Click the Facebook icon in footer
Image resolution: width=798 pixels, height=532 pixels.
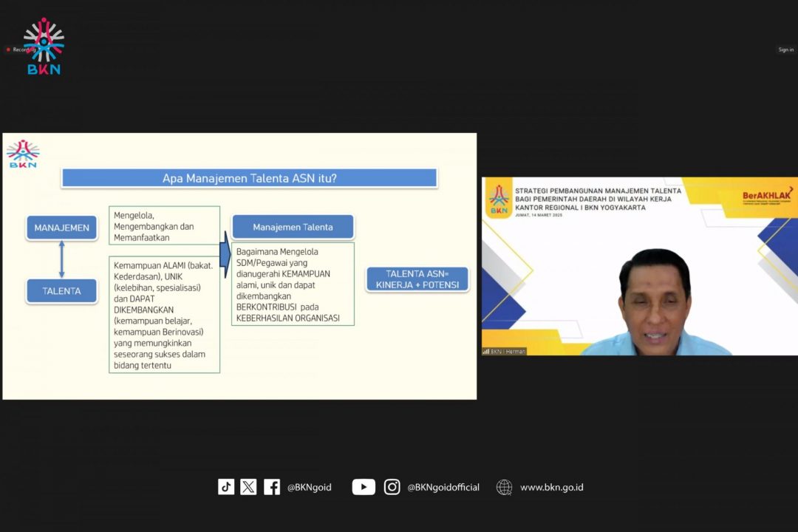[272, 487]
